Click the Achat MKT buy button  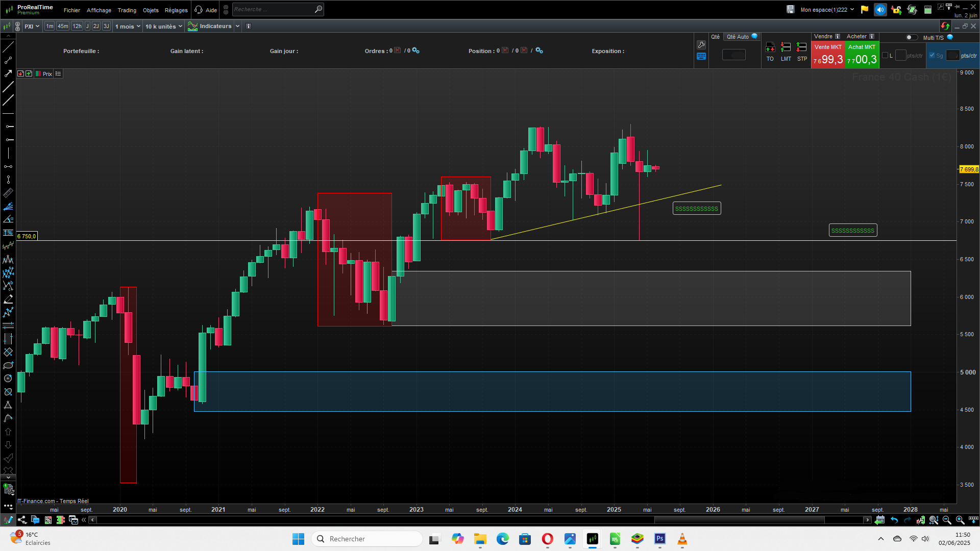click(x=862, y=55)
